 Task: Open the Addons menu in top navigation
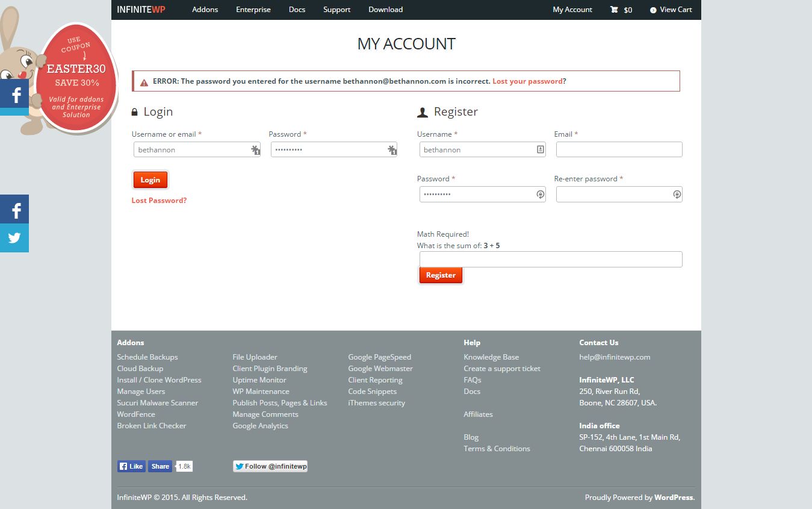pos(205,10)
